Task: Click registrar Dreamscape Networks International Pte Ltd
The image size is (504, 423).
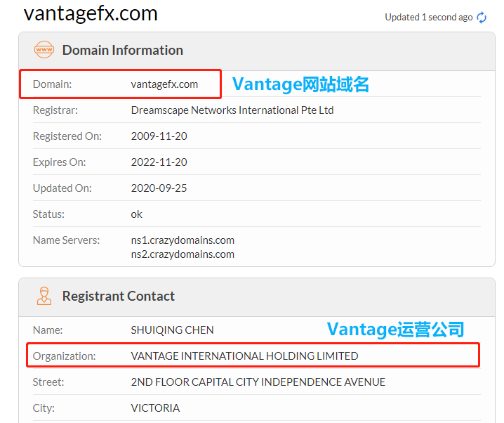Action: (x=232, y=110)
